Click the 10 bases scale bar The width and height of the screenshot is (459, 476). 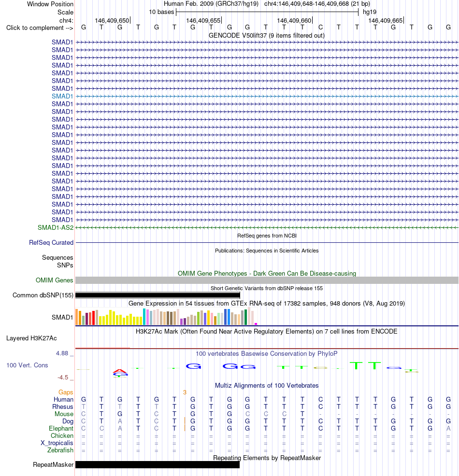pos(267,12)
